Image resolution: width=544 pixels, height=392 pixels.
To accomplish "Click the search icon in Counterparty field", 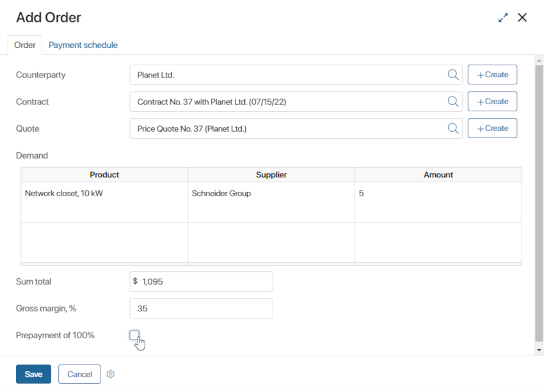I will (452, 75).
